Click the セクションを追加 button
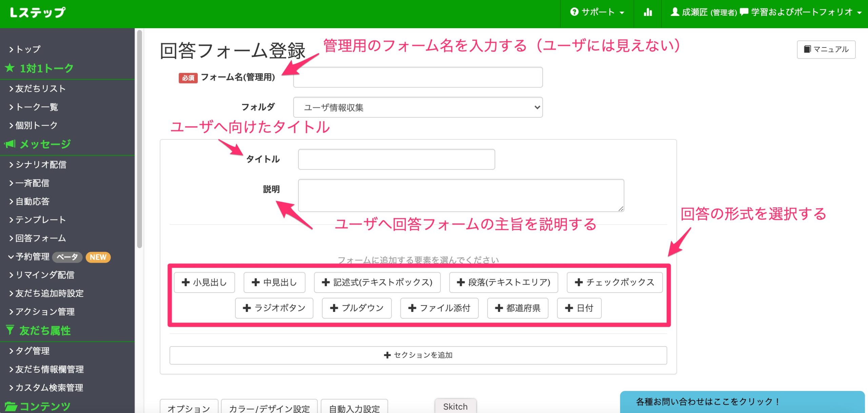This screenshot has height=413, width=868. point(418,355)
